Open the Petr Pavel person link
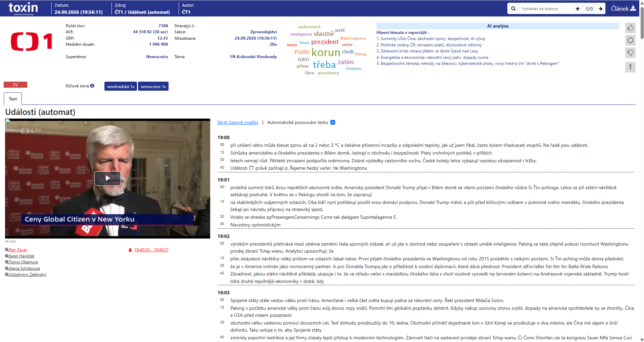The height and width of the screenshot is (342, 644). [17, 250]
